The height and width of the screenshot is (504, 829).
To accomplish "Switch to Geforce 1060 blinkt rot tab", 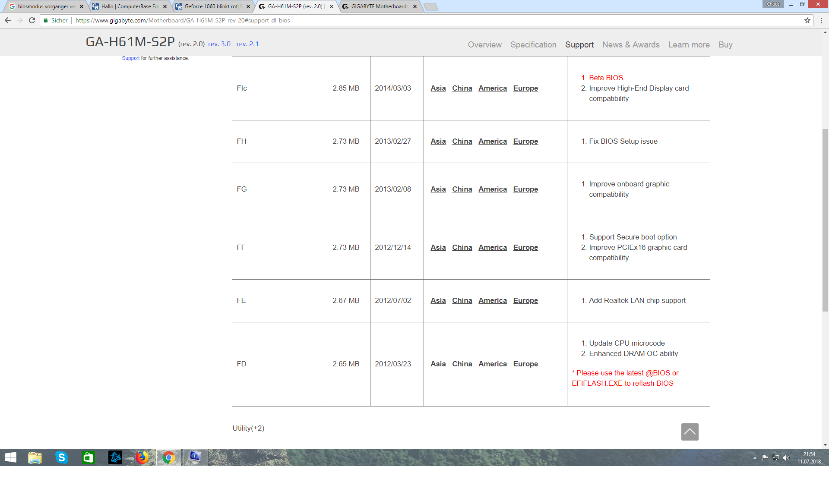I will pyautogui.click(x=211, y=6).
